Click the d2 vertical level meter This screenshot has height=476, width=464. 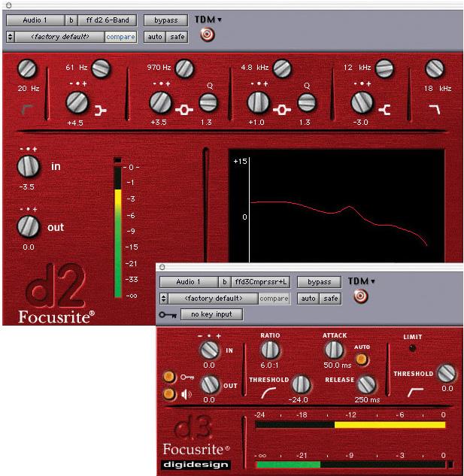(118, 227)
